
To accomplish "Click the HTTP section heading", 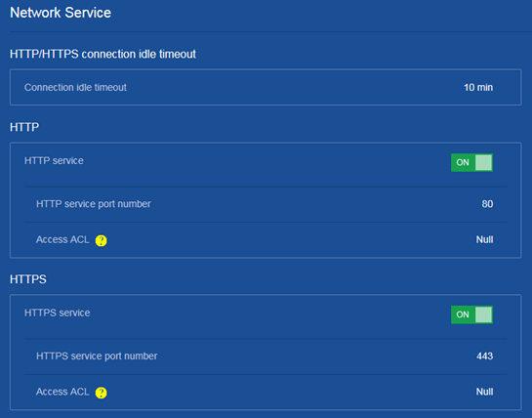I will click(24, 127).
